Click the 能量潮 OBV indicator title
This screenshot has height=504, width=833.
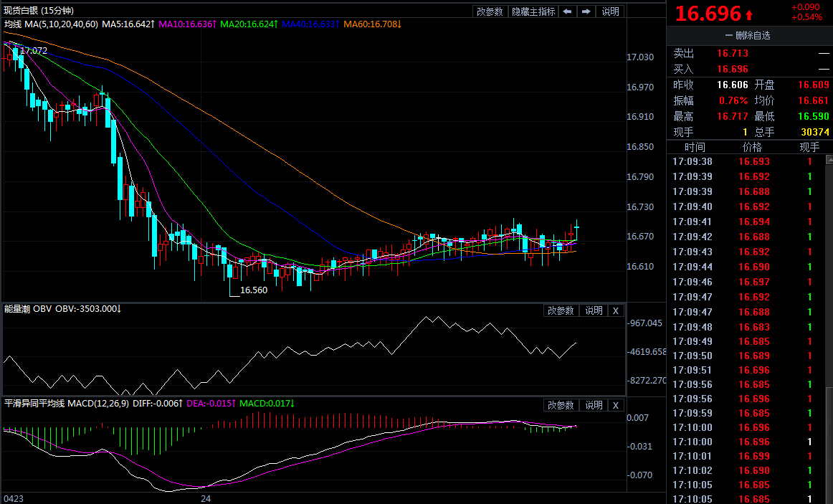click(x=28, y=308)
